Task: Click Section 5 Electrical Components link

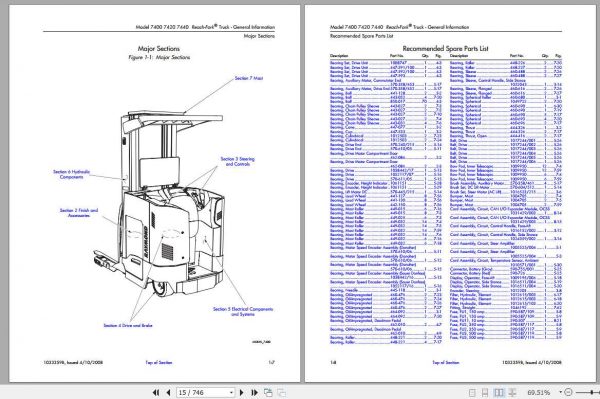Action: pyautogui.click(x=243, y=311)
